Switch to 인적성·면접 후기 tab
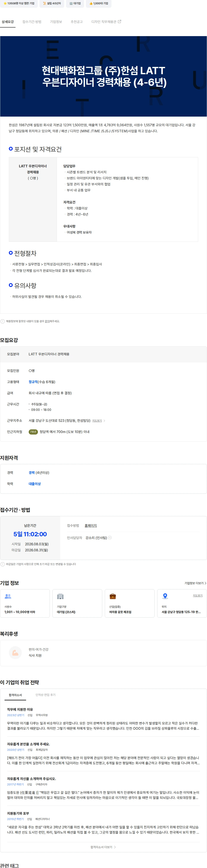This screenshot has width=207, height=868. click(x=45, y=695)
